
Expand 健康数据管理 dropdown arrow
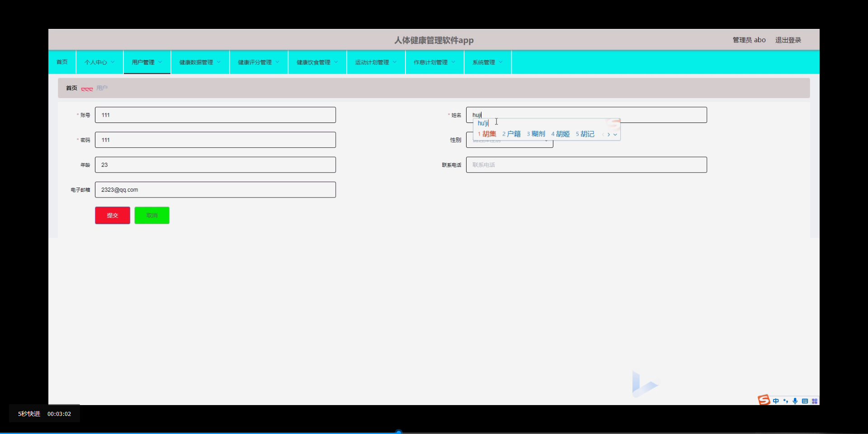(x=218, y=62)
